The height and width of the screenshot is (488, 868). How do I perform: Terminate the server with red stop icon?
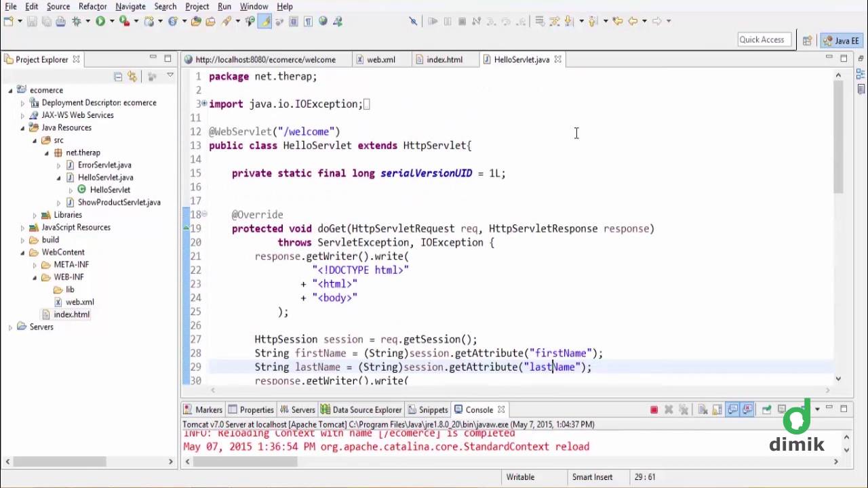pyautogui.click(x=654, y=409)
